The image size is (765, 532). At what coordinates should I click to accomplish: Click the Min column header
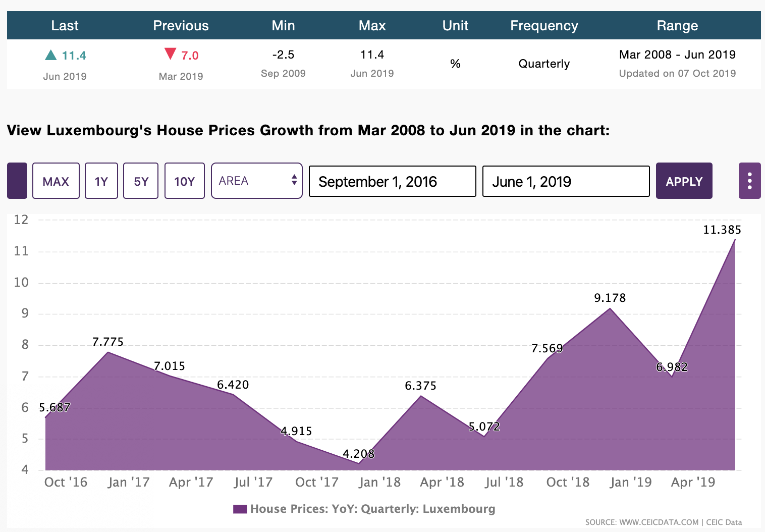click(283, 25)
